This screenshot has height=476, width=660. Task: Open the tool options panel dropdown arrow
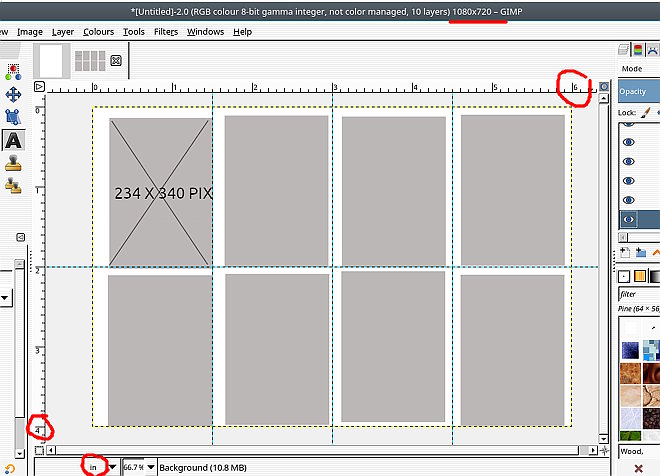click(5, 298)
